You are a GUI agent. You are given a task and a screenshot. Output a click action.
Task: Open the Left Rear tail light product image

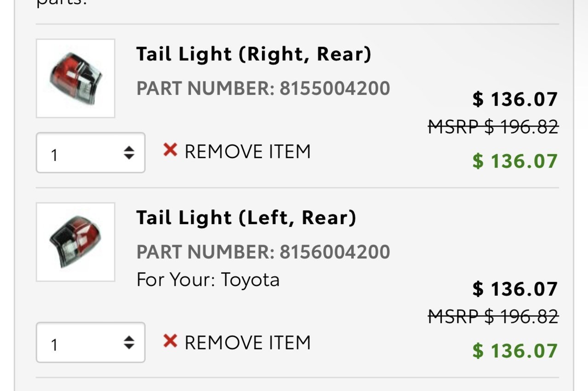[75, 242]
